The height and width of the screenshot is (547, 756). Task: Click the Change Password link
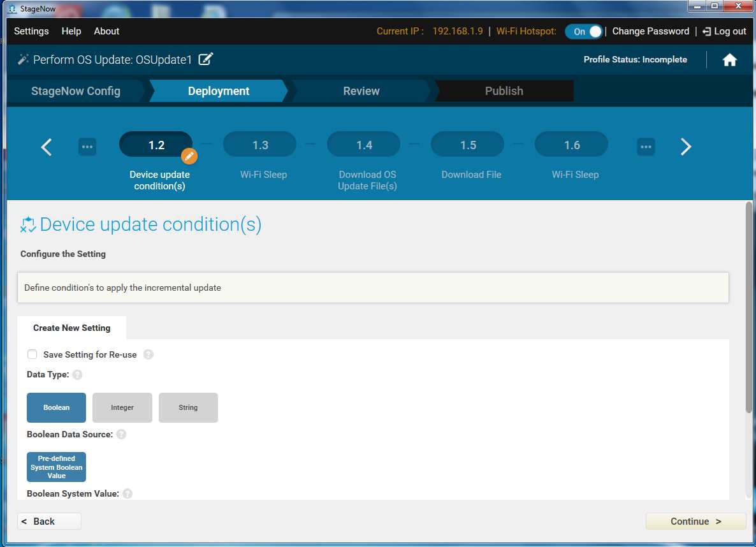(x=650, y=31)
